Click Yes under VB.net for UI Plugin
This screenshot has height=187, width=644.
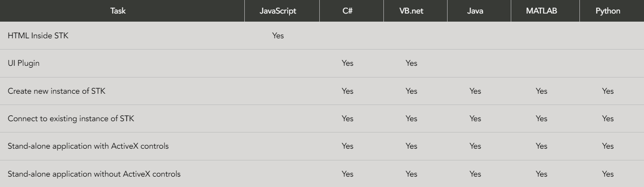(x=411, y=63)
